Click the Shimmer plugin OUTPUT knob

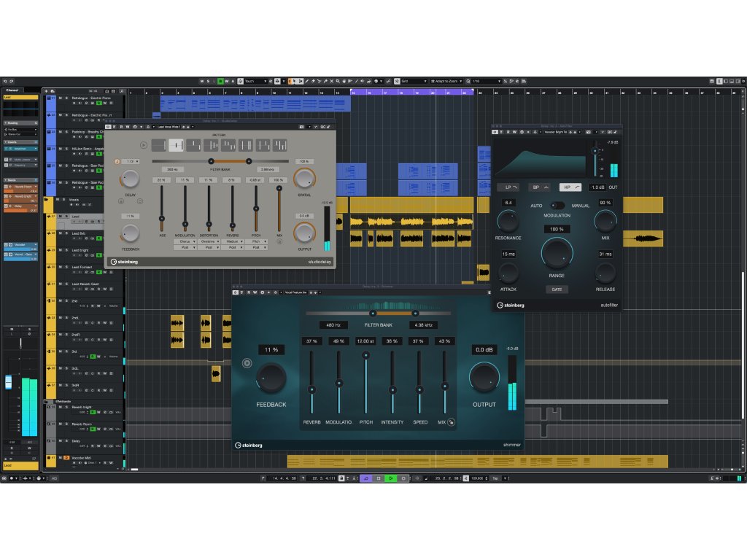click(484, 377)
